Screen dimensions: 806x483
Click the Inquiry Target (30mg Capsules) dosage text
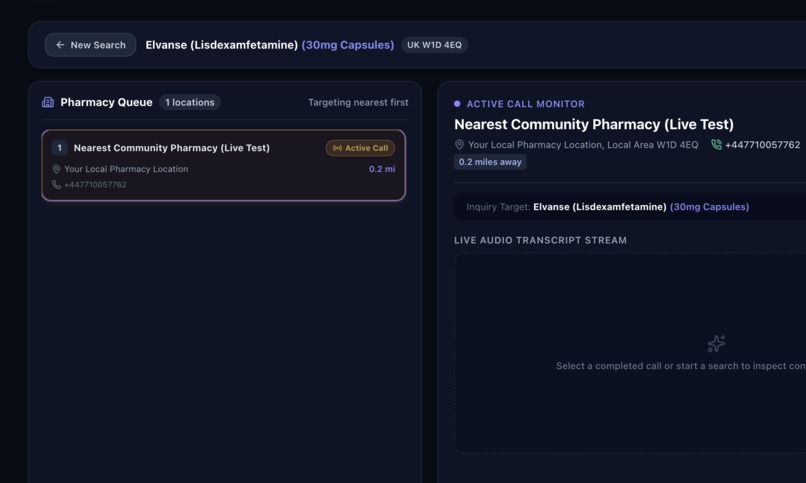[x=709, y=207]
